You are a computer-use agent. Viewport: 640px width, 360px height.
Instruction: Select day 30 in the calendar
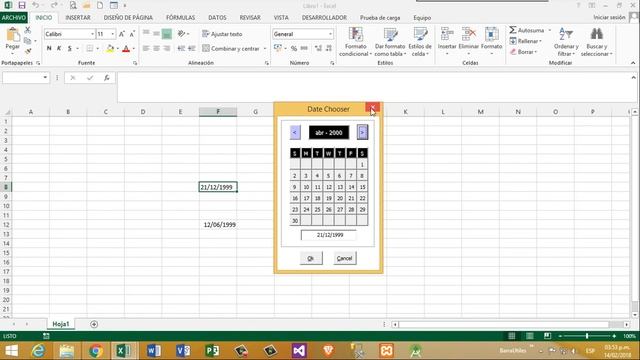pos(295,221)
